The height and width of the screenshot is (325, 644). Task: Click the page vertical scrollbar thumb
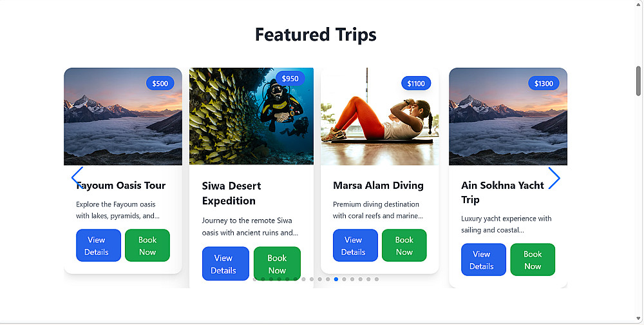(639, 81)
